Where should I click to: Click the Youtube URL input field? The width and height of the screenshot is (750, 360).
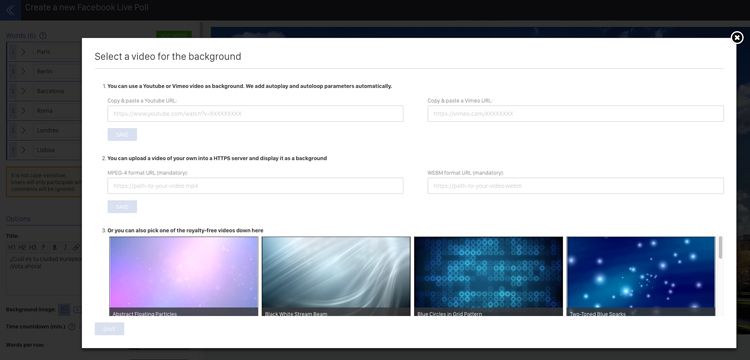[255, 114]
